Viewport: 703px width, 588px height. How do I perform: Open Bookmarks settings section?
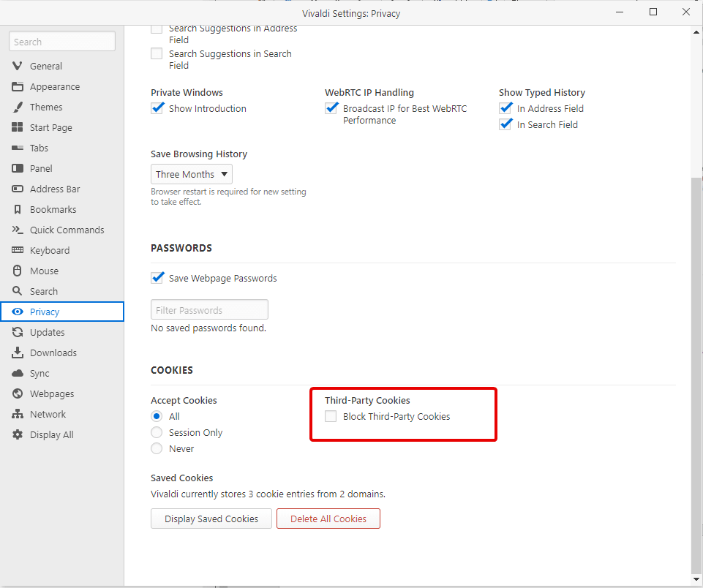tap(62, 209)
